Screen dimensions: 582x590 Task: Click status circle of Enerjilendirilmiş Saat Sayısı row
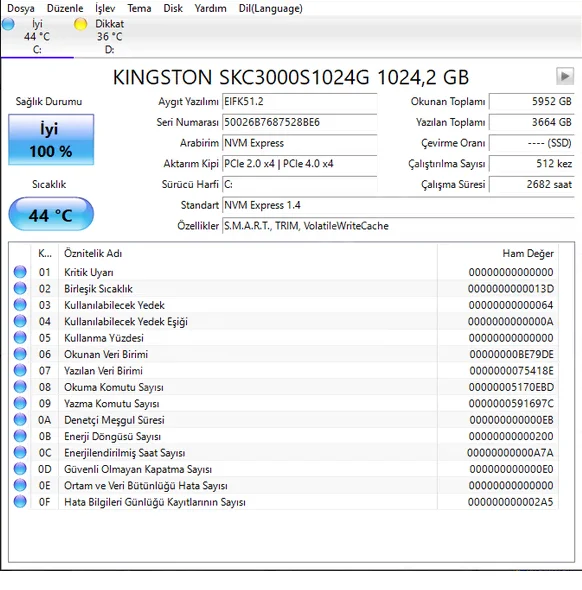[20, 452]
